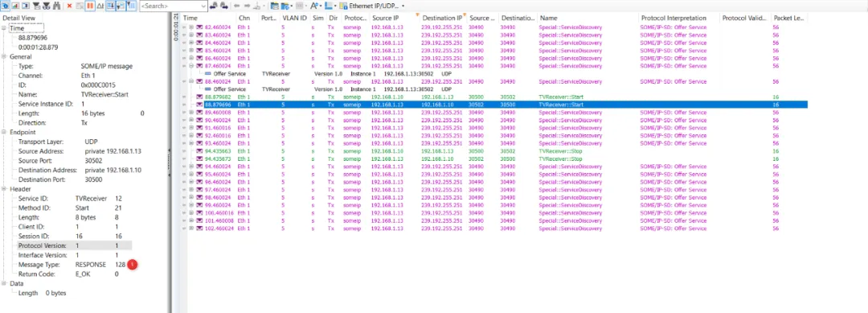The width and height of the screenshot is (868, 313).
Task: Click the Source IP column header
Action: coord(394,19)
